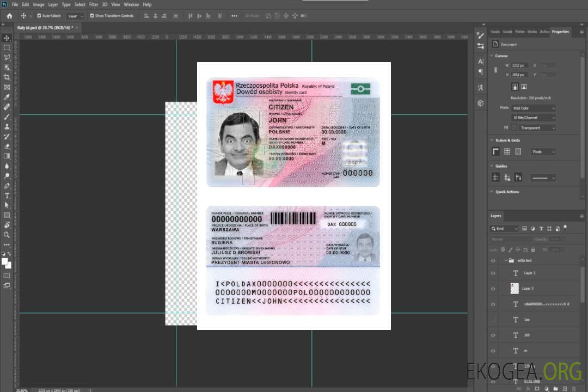Select the Lasso tool
This screenshot has width=588, height=392.
(7, 57)
